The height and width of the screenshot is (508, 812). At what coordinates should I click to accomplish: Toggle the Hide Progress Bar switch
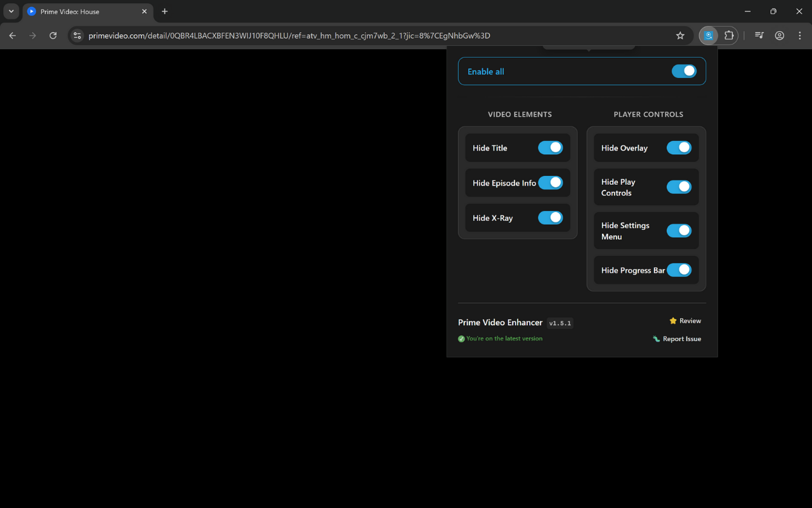click(679, 270)
